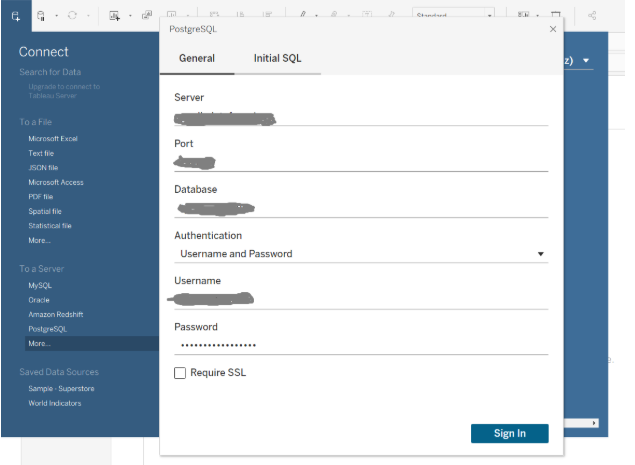635x465 pixels.
Task: Select PostgreSQL in the Connect pane
Action: [x=48, y=329]
